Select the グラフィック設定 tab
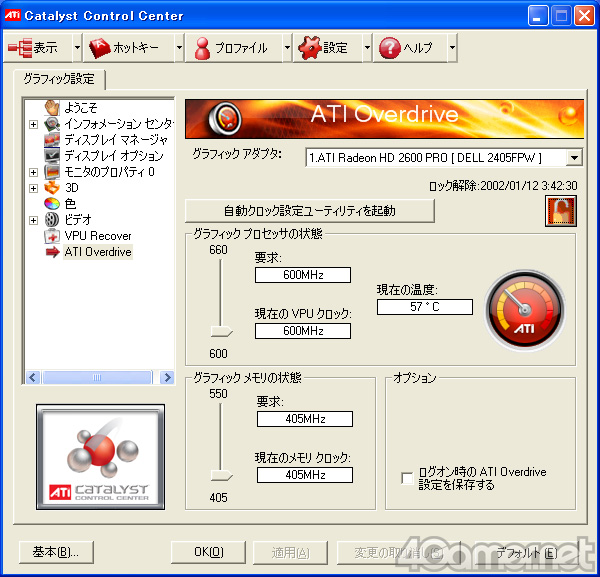Screen dimensions: 600x577 click(x=59, y=79)
